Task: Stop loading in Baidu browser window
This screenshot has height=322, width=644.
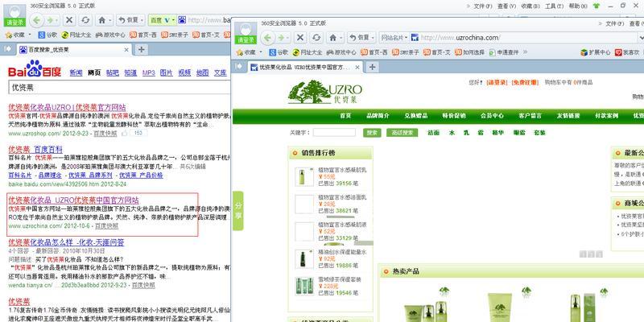Action: [x=69, y=20]
